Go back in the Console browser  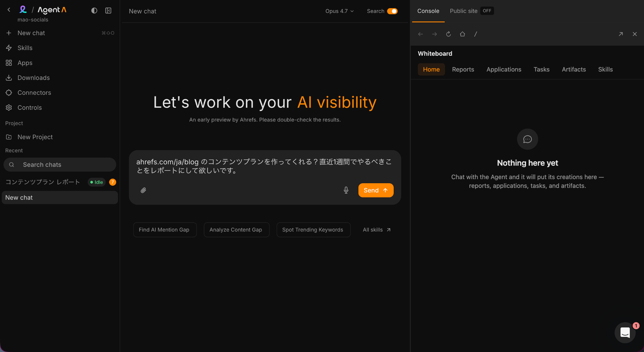pyautogui.click(x=420, y=34)
